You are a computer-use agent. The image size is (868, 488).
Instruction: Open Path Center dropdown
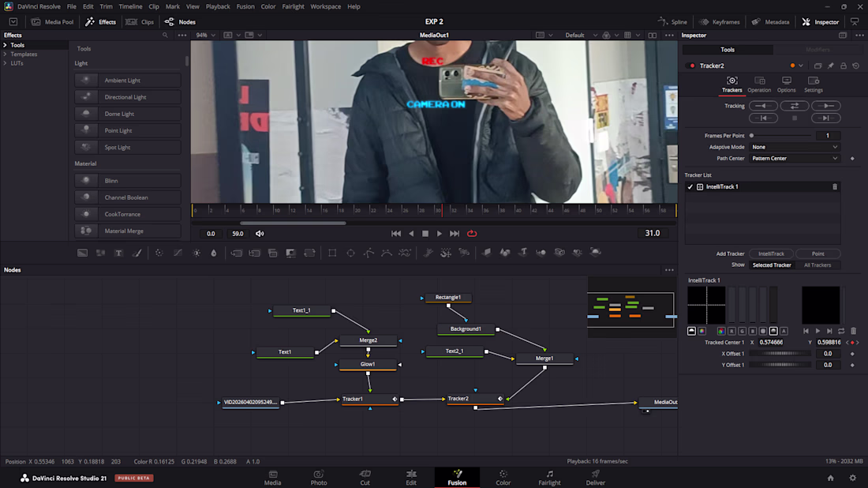795,159
